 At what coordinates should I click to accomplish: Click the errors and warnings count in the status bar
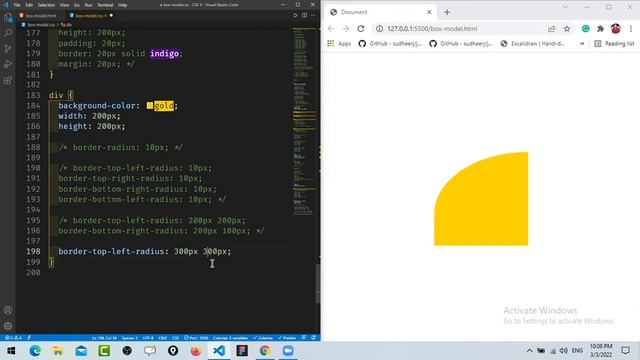pos(13,338)
